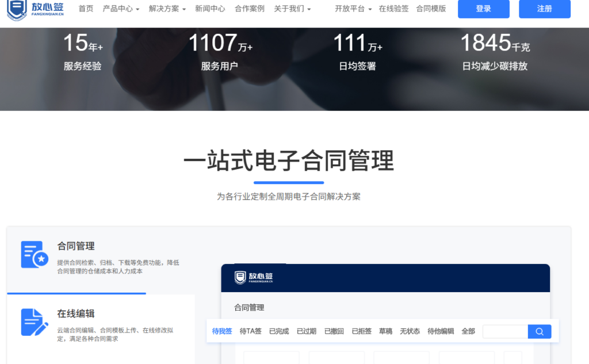
Task: Click the 云端合同编辑 description text
Action: pos(115,334)
